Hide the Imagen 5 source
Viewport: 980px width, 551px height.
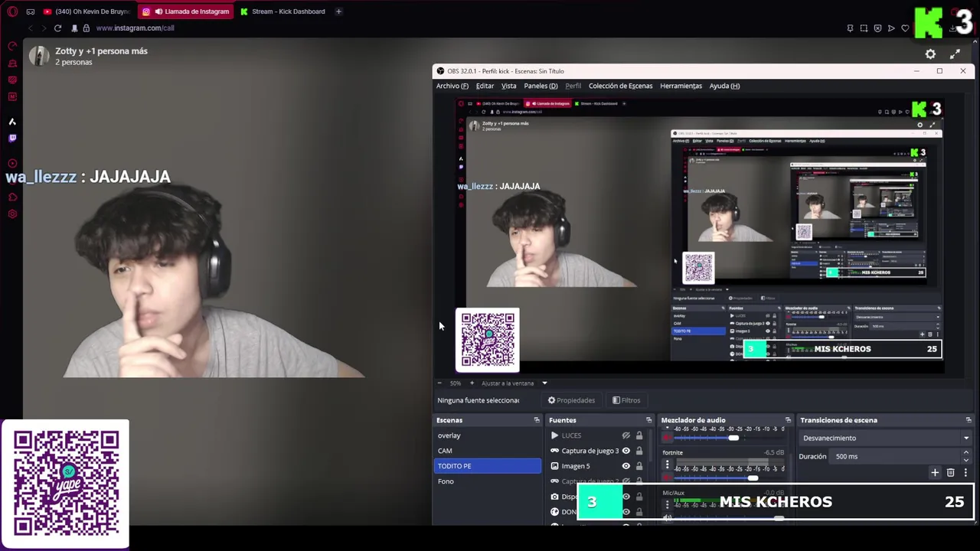coord(626,466)
